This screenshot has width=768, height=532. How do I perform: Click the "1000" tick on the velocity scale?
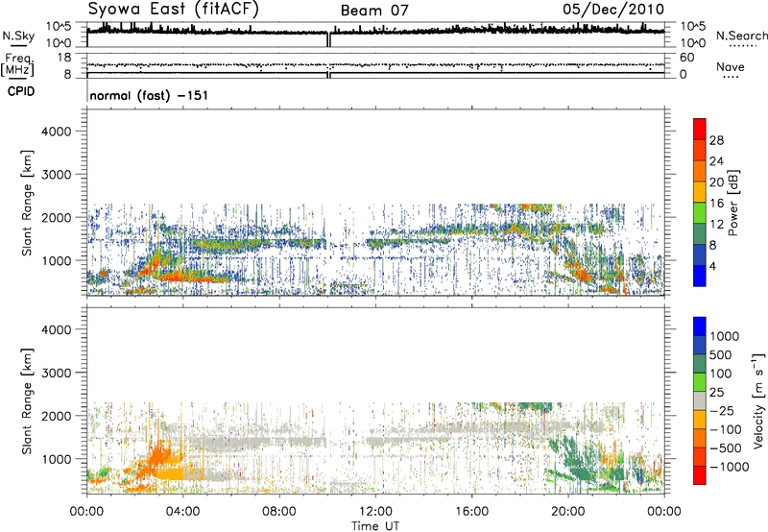725,336
